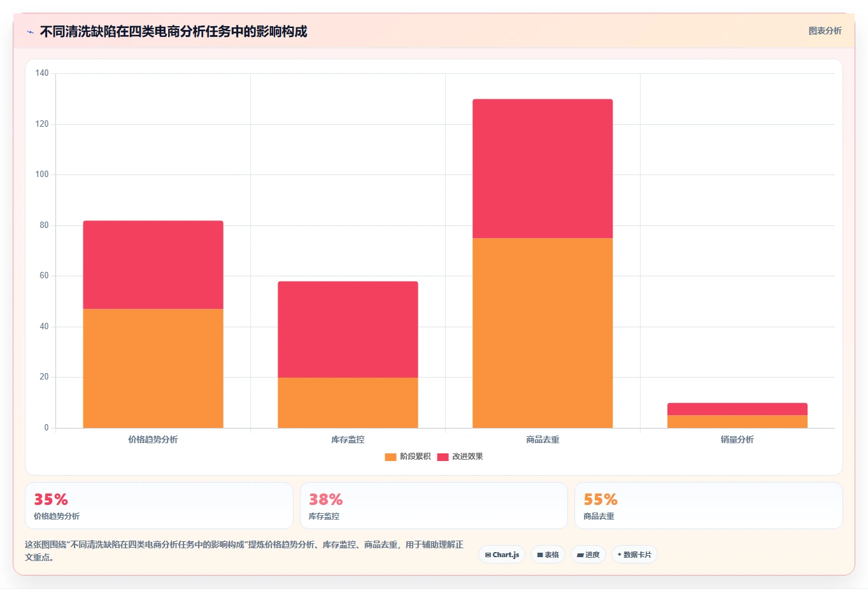Click the orange segment of 价格趋势分析 bar
This screenshot has width=868, height=589.
(153, 369)
